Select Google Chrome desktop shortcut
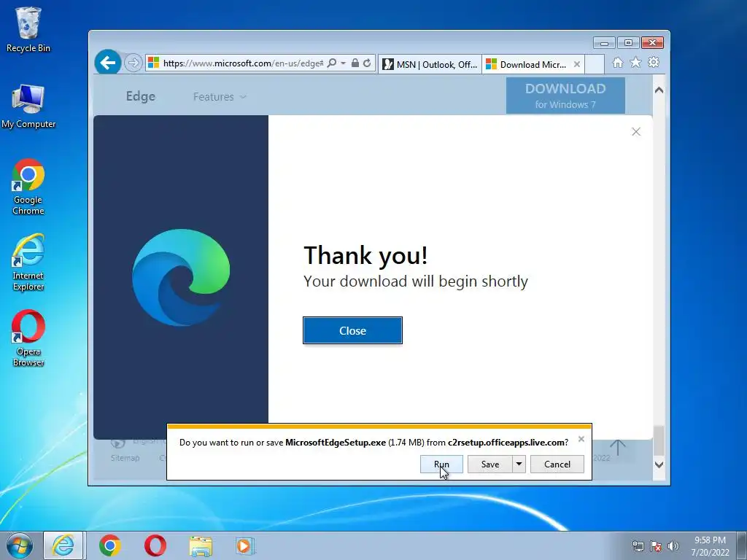Viewport: 747px width, 560px height. pos(28,187)
